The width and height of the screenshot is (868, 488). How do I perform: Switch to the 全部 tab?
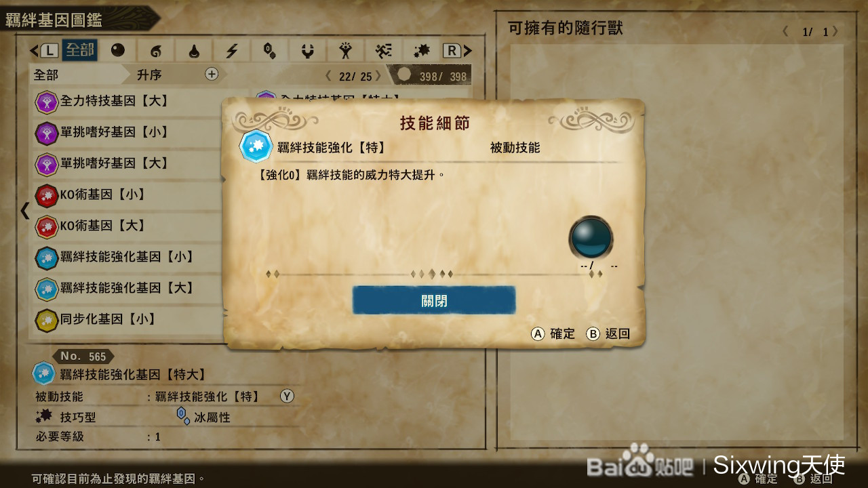point(79,51)
